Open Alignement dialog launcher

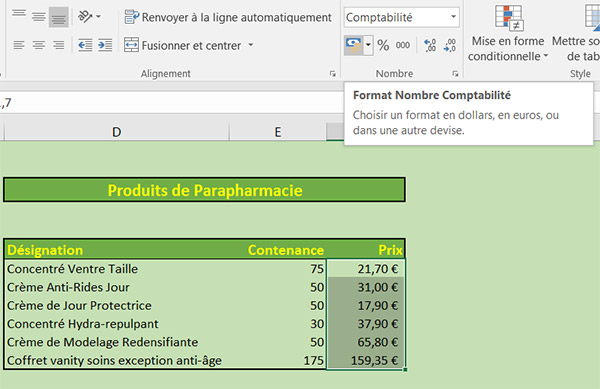333,73
